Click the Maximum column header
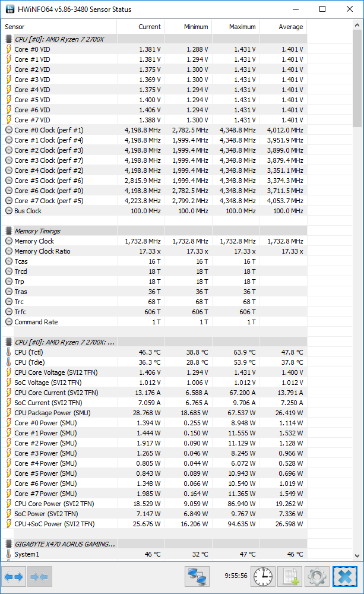This screenshot has height=594, width=364. pos(236,27)
